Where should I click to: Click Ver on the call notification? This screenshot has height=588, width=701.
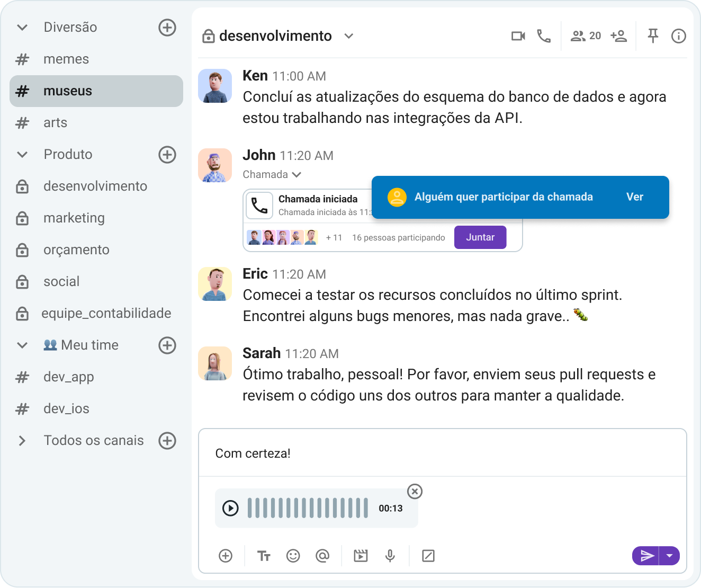[635, 197]
